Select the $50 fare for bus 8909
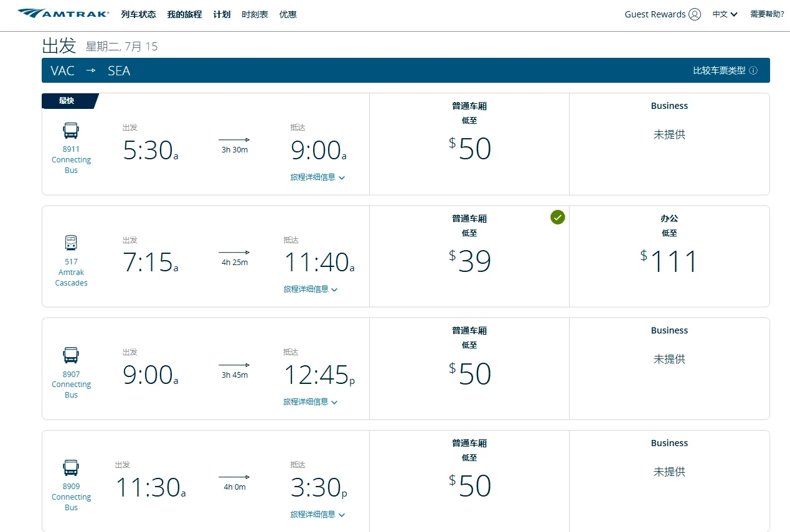790x532 pixels. [x=469, y=481]
